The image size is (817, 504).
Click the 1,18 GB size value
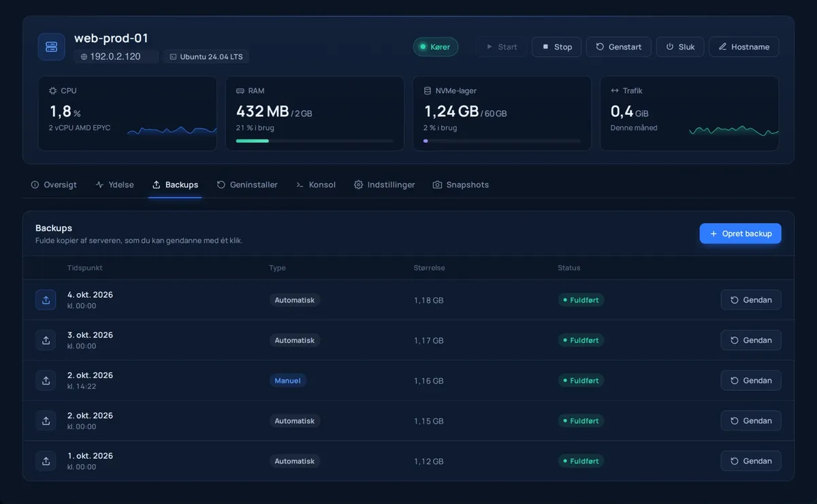point(429,300)
